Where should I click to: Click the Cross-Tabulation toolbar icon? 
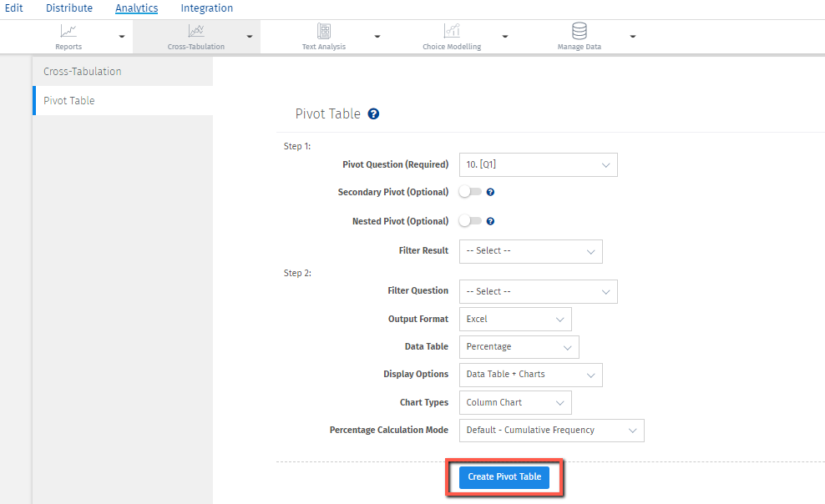tap(196, 32)
